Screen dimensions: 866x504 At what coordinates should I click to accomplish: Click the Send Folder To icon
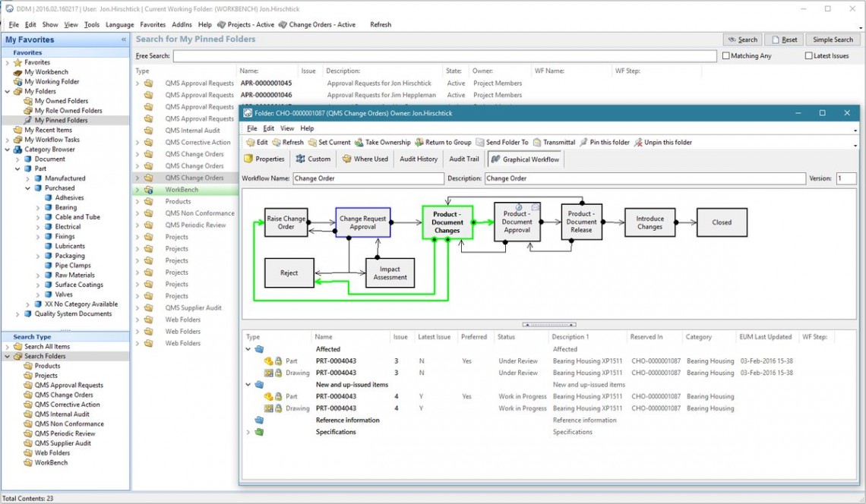(x=479, y=142)
